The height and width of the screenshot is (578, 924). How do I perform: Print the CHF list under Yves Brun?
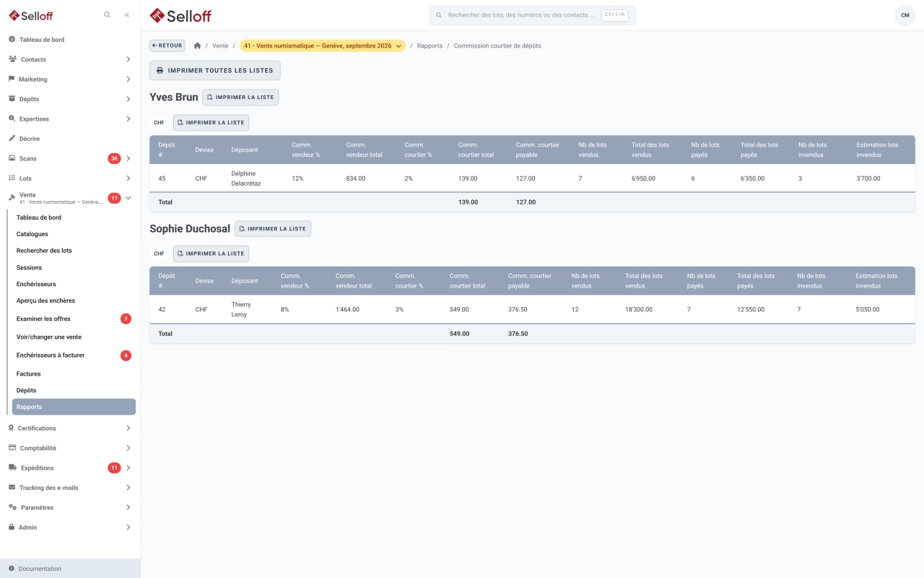211,123
